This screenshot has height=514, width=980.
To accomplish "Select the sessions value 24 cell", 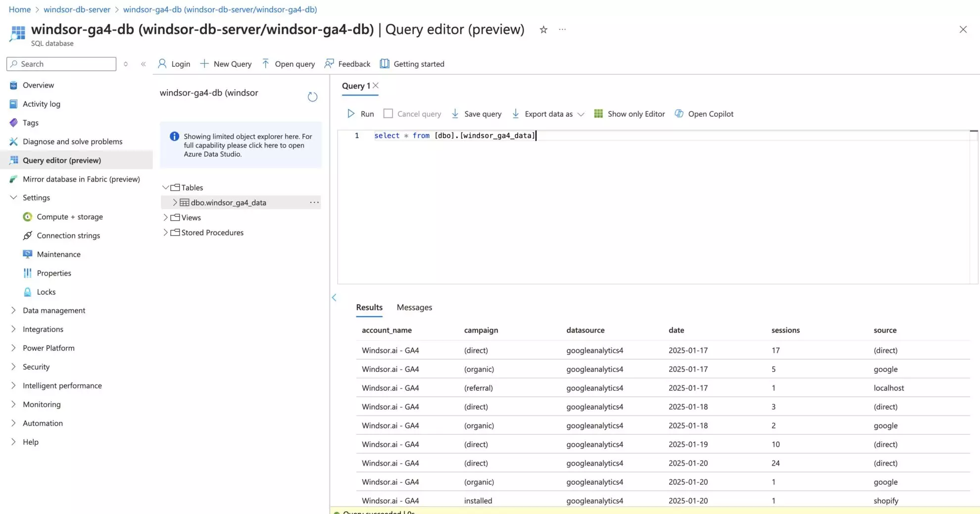I will (776, 463).
